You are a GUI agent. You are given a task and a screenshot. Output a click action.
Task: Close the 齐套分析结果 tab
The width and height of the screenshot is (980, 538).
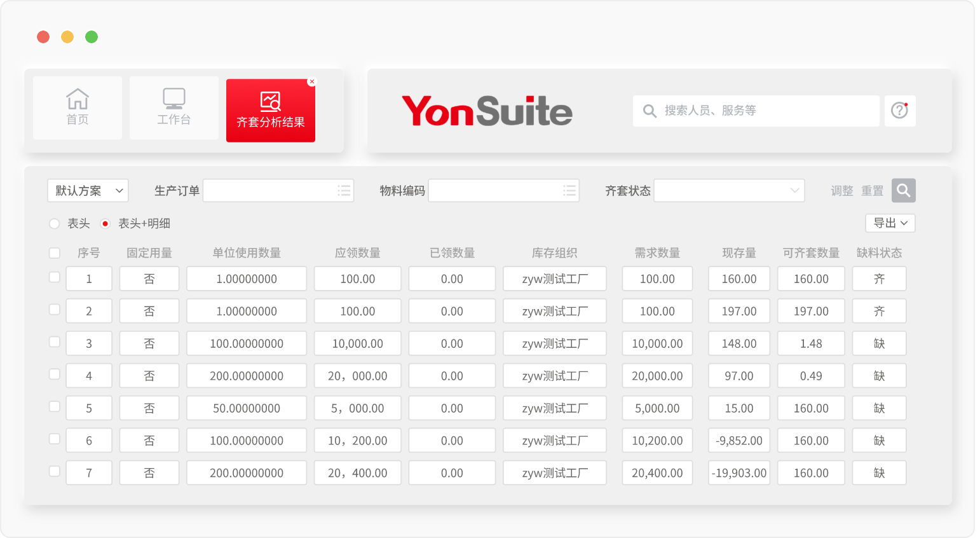pos(311,82)
